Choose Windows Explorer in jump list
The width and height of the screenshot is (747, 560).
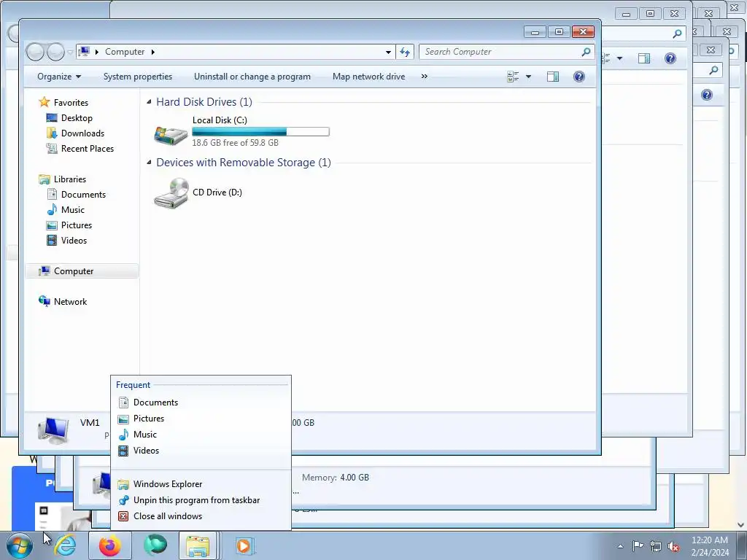(201, 484)
